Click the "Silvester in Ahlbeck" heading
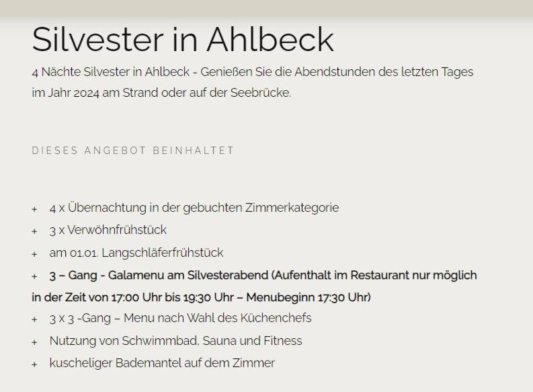This screenshot has height=392, width=533. [x=183, y=40]
